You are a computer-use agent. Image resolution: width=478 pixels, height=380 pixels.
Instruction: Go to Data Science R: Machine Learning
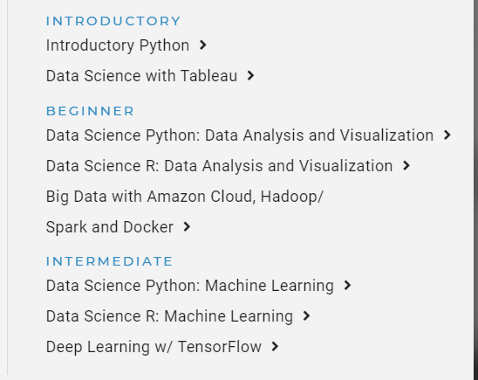[169, 317]
